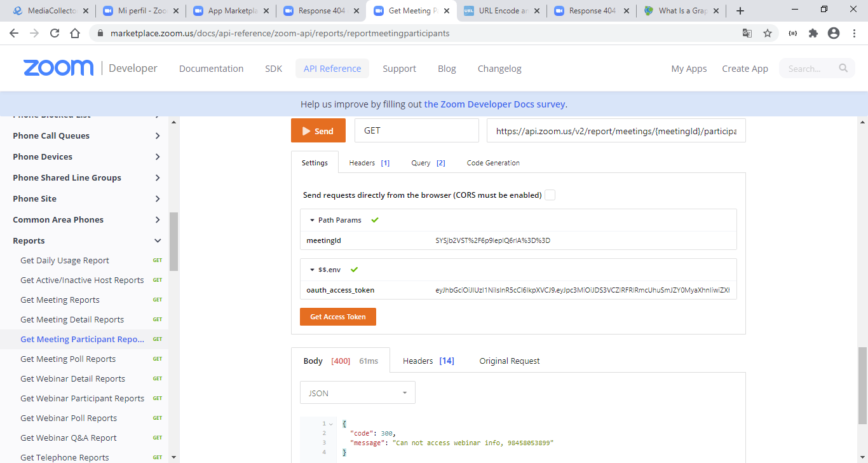This screenshot has width=868, height=463.
Task: Open the Chrome profile avatar
Action: (834, 33)
